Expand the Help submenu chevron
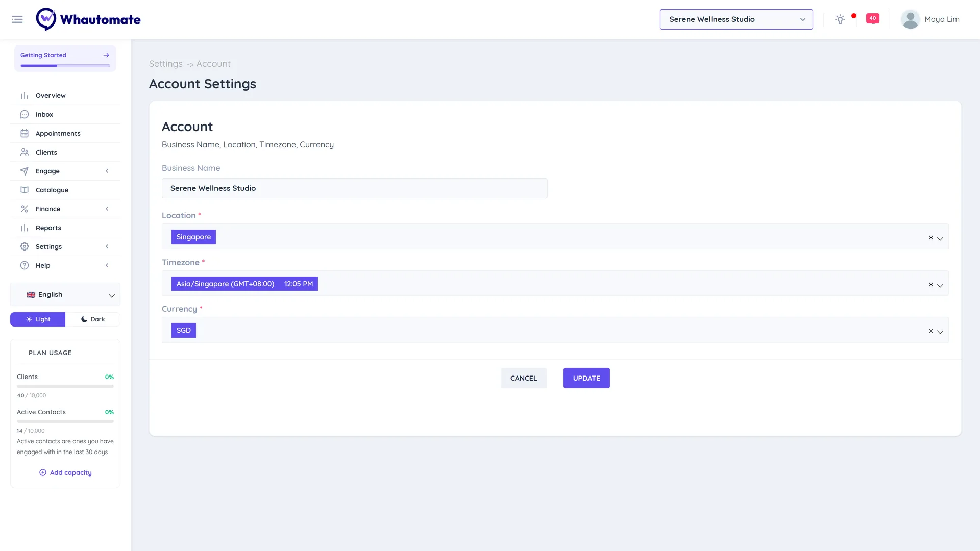The width and height of the screenshot is (980, 551). [107, 265]
